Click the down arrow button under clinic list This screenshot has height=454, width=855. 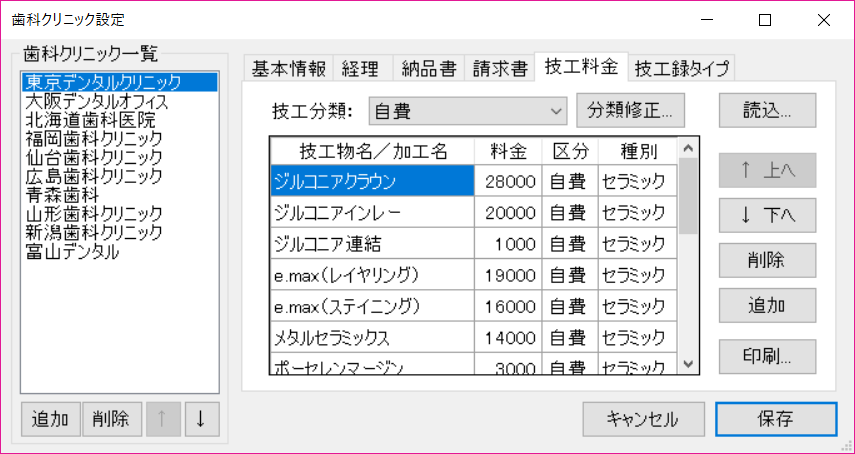coord(200,419)
